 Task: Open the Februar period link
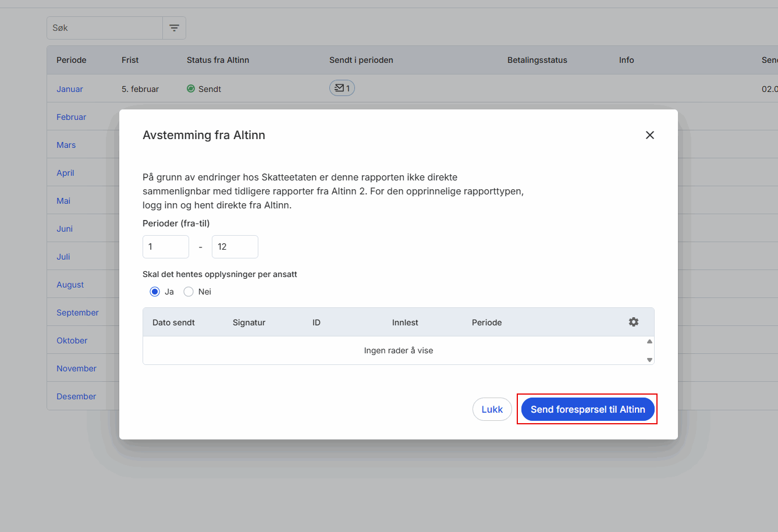point(71,117)
